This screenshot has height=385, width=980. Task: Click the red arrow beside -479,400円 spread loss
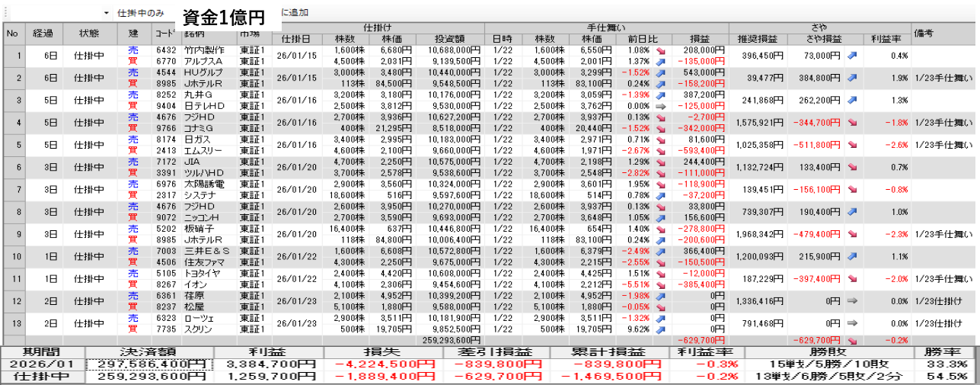point(852,233)
